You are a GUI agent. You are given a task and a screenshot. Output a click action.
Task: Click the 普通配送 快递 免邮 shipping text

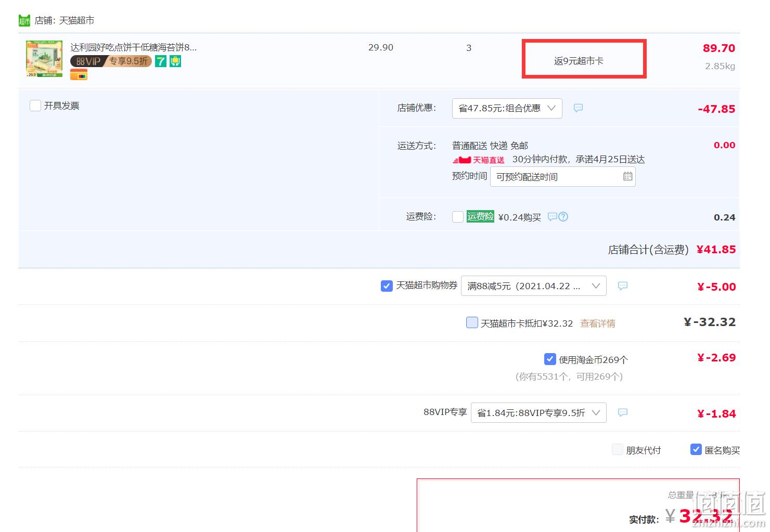[490, 146]
